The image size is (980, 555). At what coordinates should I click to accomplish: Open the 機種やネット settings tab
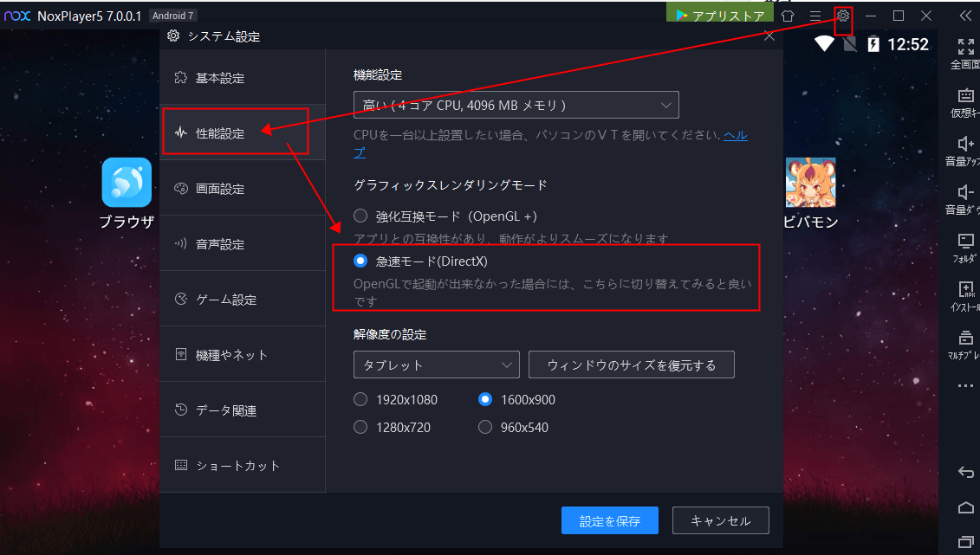click(243, 355)
